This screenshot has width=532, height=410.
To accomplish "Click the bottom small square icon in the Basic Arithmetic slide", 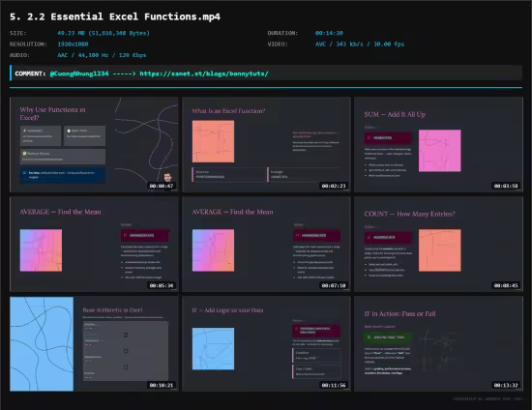I will point(126,367).
